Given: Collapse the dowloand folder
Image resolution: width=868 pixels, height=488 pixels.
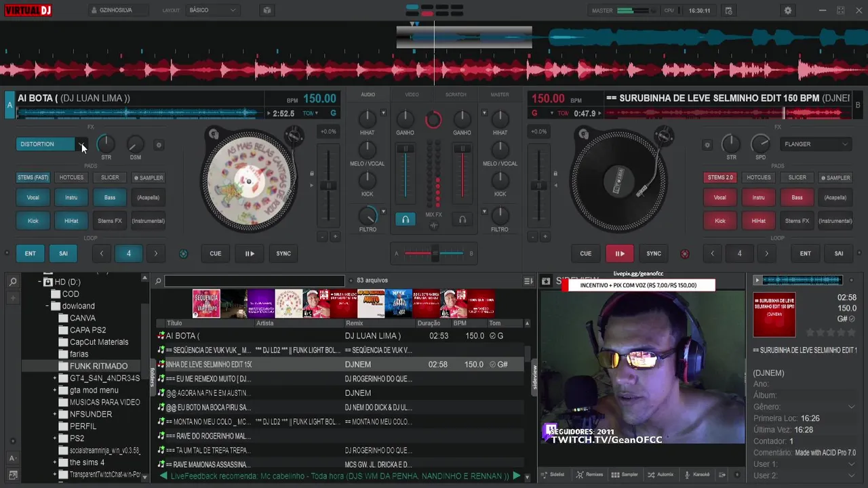Looking at the screenshot, I should click(x=47, y=306).
